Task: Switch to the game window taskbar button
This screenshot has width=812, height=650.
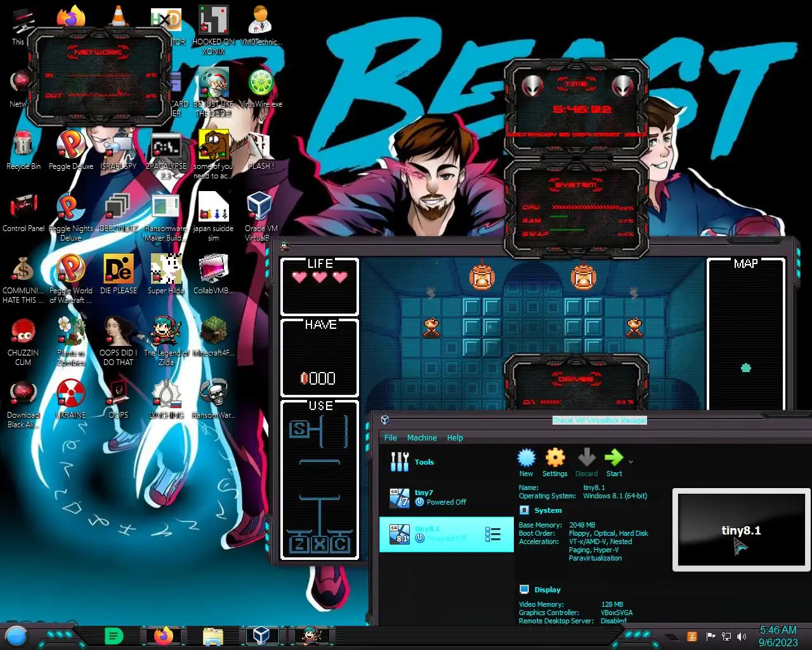Action: [x=311, y=635]
